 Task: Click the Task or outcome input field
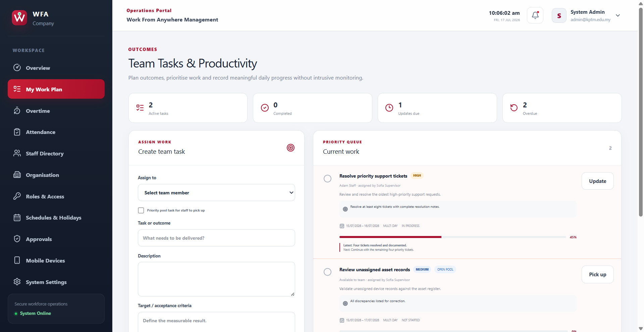point(216,238)
